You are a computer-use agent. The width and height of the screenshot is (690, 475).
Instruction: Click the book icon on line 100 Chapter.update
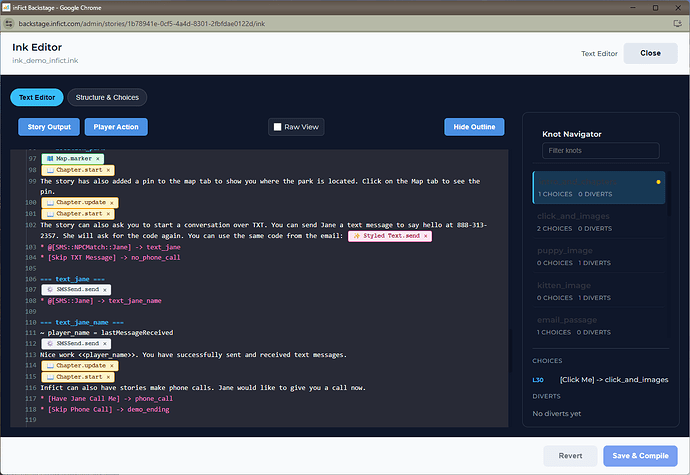pos(51,203)
